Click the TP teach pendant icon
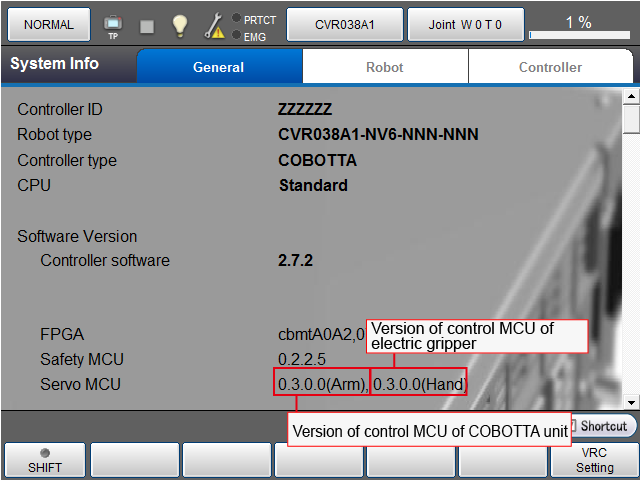The image size is (640, 480). coord(112,25)
